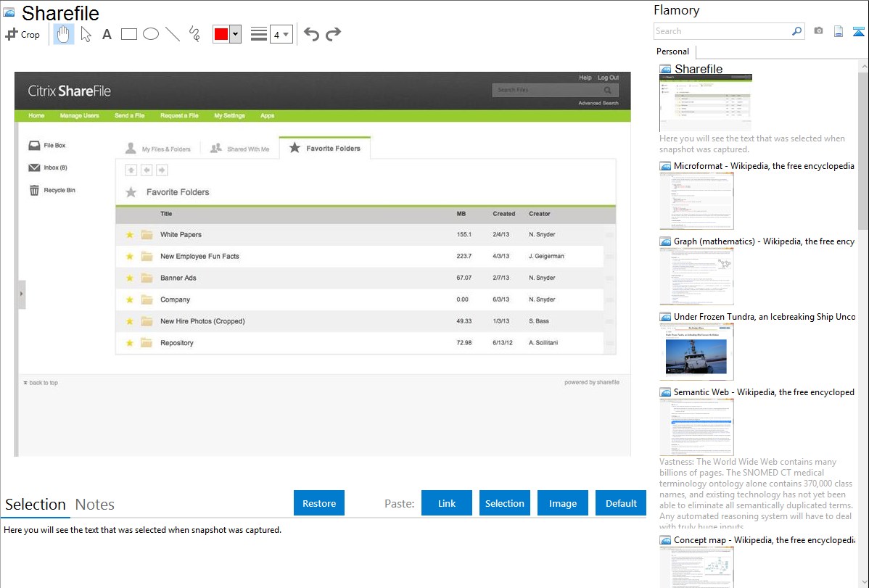
Task: Pick the ellipse shape tool
Action: tap(151, 34)
